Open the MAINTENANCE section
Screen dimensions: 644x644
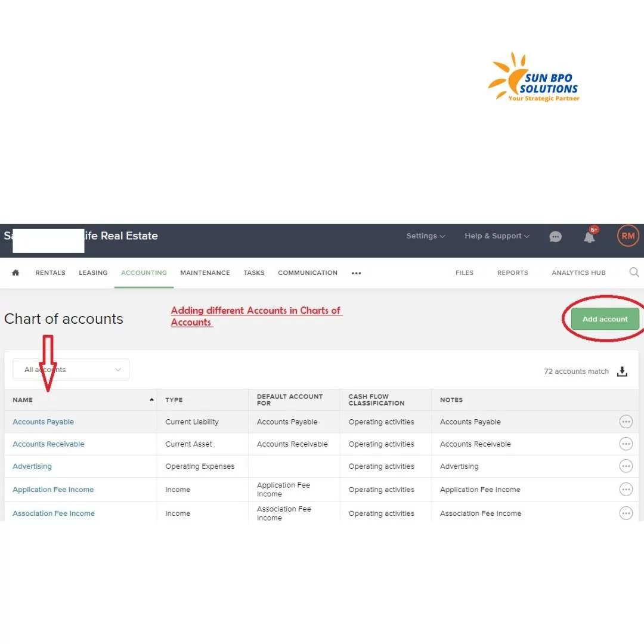(x=205, y=273)
